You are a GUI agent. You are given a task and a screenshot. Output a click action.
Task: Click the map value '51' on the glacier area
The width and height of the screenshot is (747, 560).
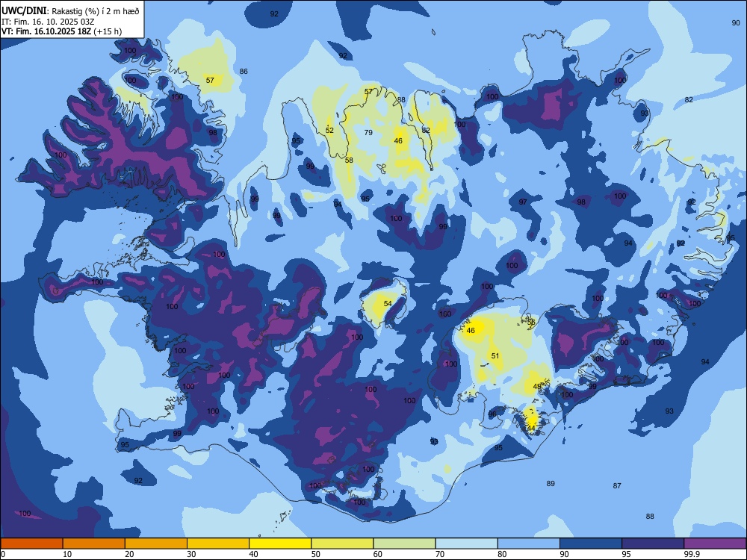click(x=495, y=355)
